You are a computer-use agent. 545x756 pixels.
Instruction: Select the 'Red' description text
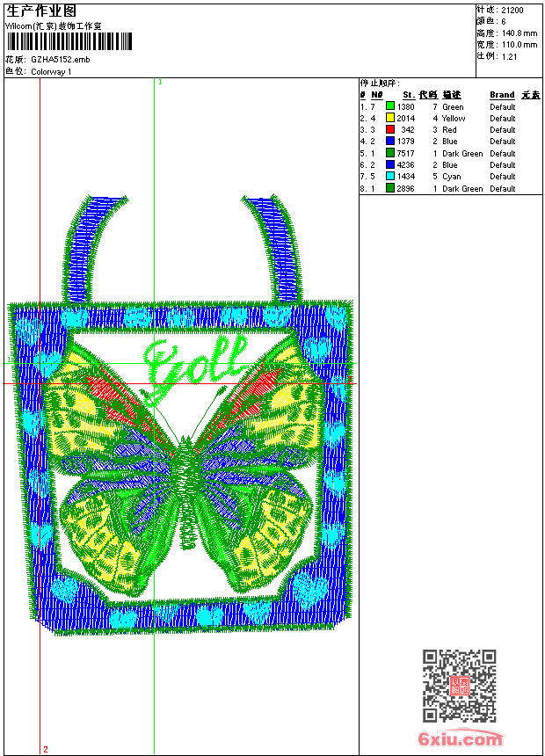click(449, 130)
